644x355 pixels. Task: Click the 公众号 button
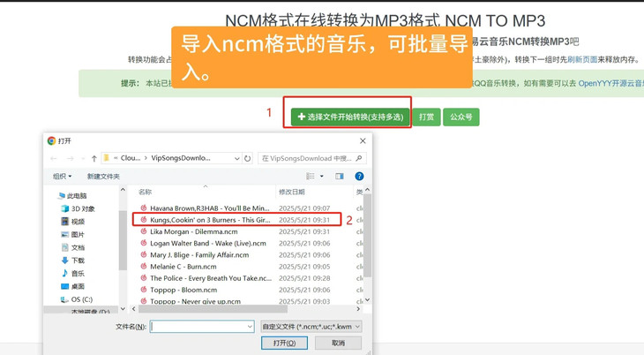[x=461, y=117]
